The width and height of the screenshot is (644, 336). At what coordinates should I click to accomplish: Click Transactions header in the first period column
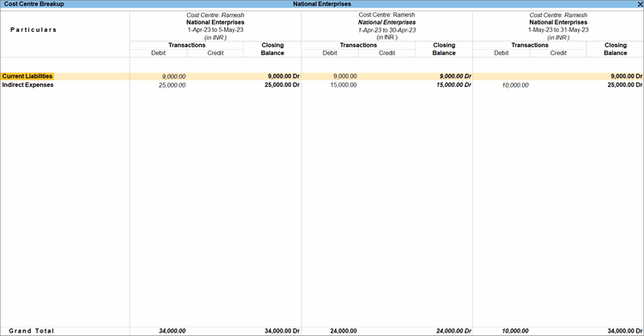[x=187, y=46]
